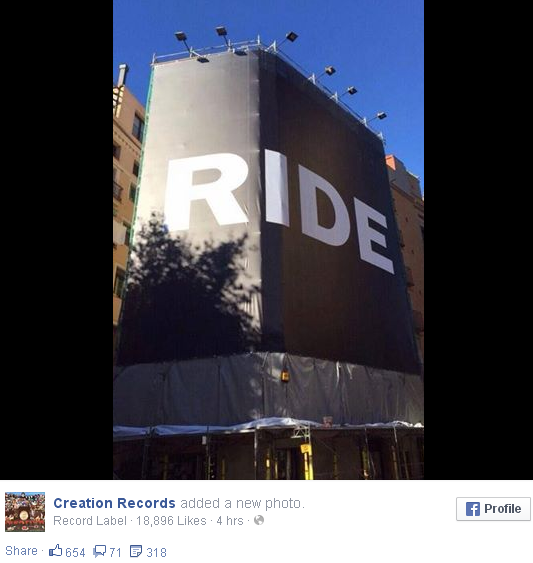The image size is (533, 563).
Task: Click the 318 shares count
Action: [x=156, y=552]
